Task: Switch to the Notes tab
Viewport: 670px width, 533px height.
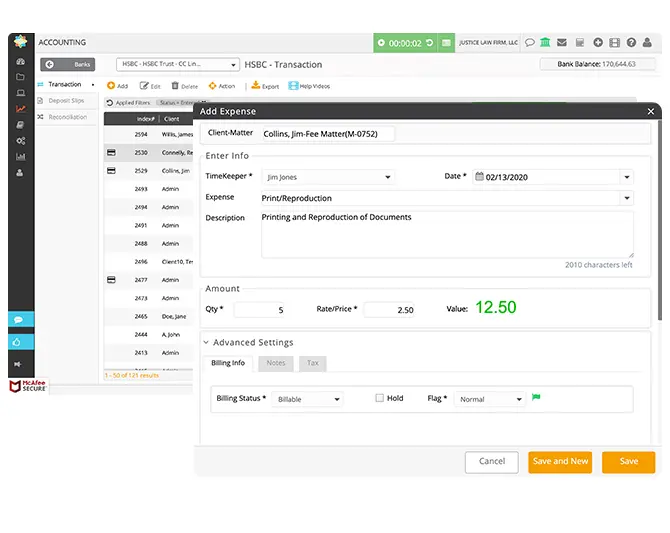Action: pyautogui.click(x=276, y=363)
